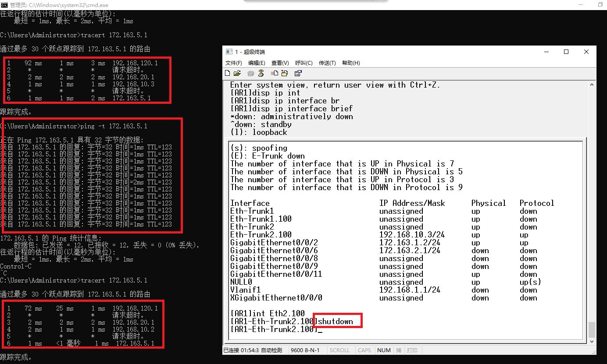Viewport: 607px width, 364px height.
Task: Open the 编辑(E) menu
Action: pos(257,63)
